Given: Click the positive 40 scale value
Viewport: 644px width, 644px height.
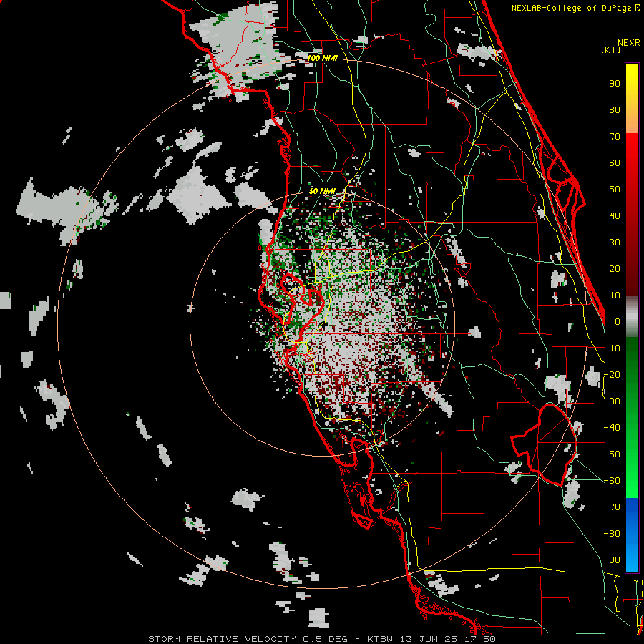Looking at the screenshot, I should (x=615, y=215).
